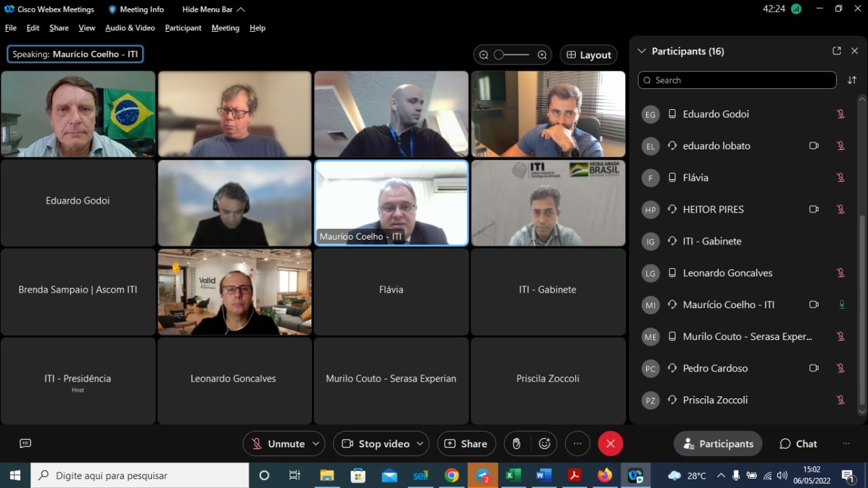Expand the Stop video options arrow

420,444
